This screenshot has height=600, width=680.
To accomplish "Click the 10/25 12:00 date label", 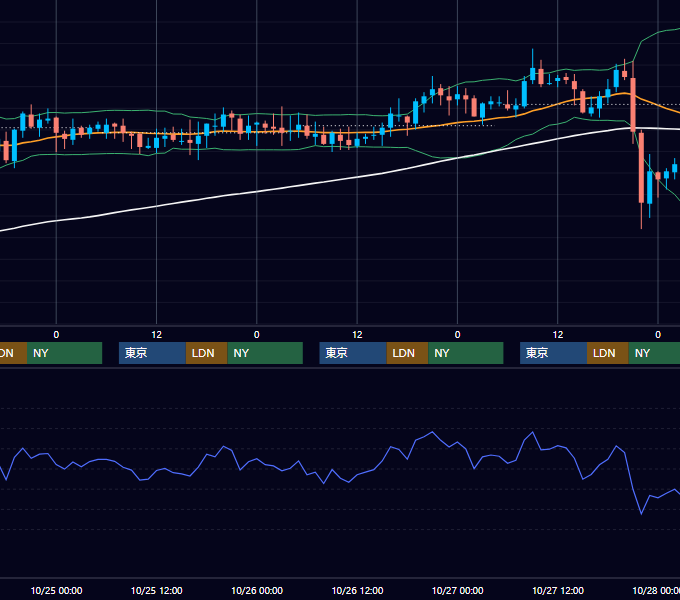I will point(157,590).
